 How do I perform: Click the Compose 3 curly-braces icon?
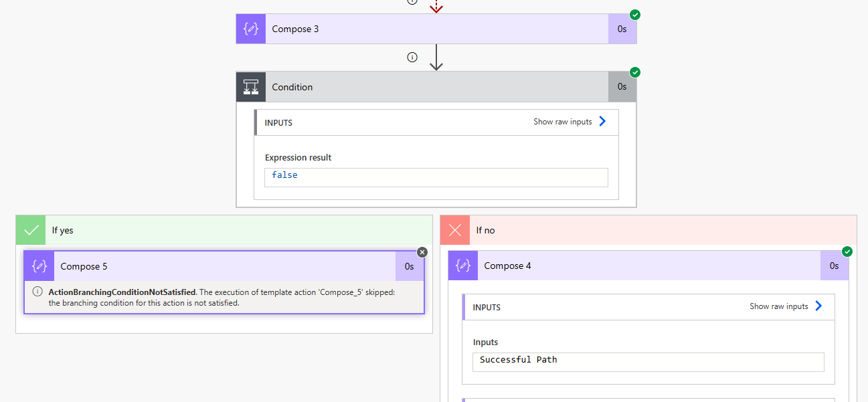coord(251,29)
